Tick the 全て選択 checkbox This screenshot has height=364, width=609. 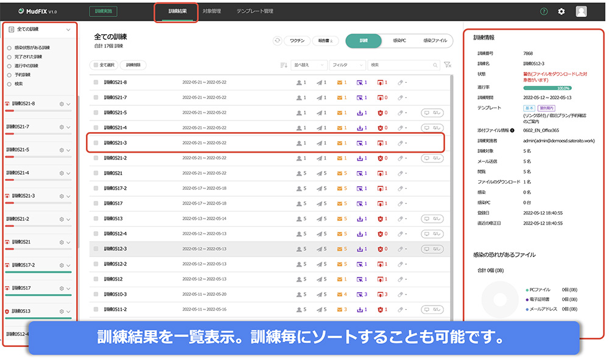pos(96,65)
